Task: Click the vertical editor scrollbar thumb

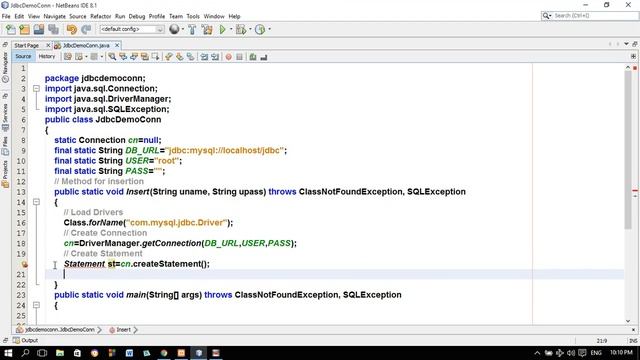Action: 628,151
